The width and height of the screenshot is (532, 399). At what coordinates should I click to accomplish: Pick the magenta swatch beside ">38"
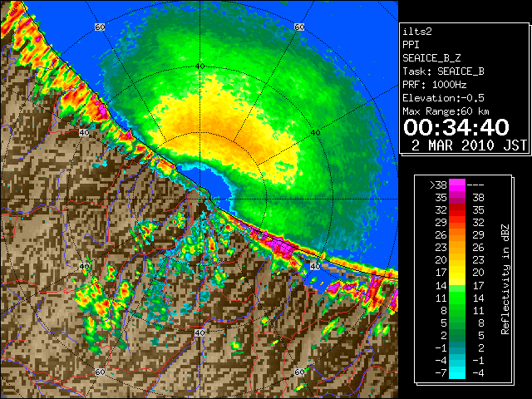457,185
